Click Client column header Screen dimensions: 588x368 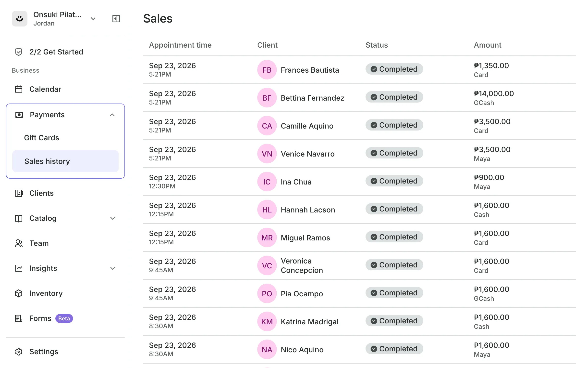coord(267,45)
